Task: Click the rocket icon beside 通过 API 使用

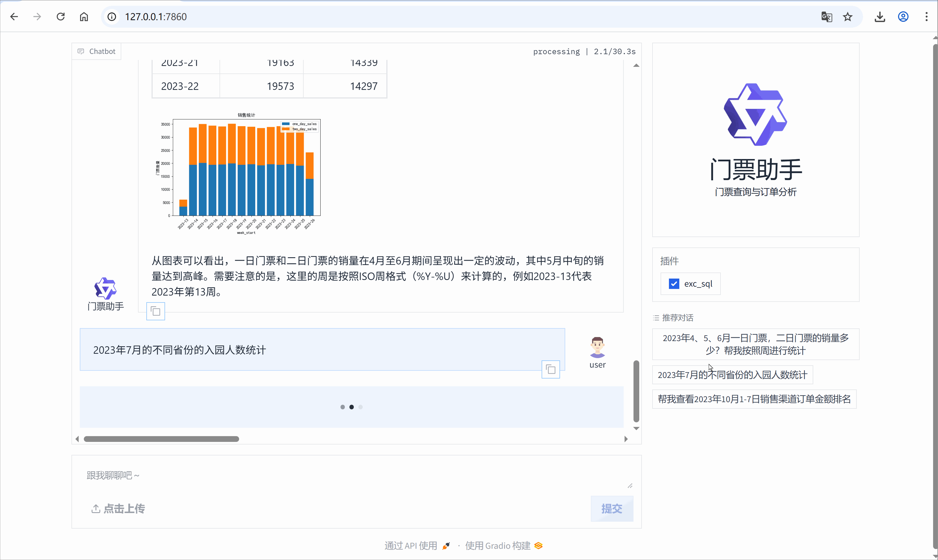Action: coord(446,546)
